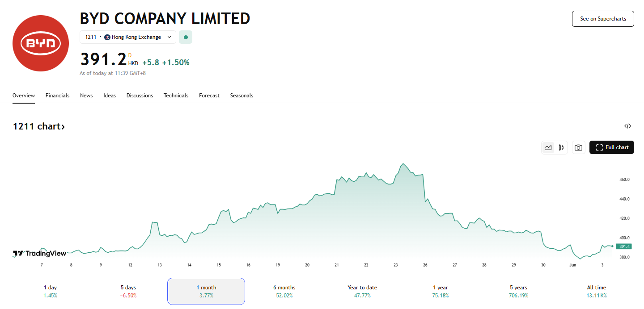Open the embed code icon

[627, 126]
